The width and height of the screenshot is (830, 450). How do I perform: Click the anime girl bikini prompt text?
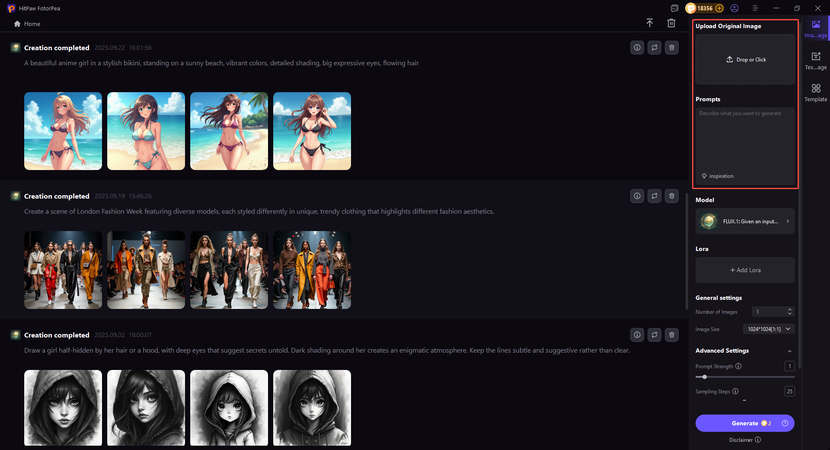(x=221, y=63)
